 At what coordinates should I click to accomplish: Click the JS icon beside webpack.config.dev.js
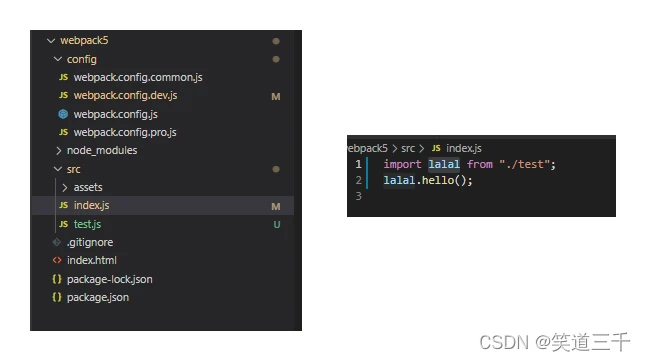(63, 95)
